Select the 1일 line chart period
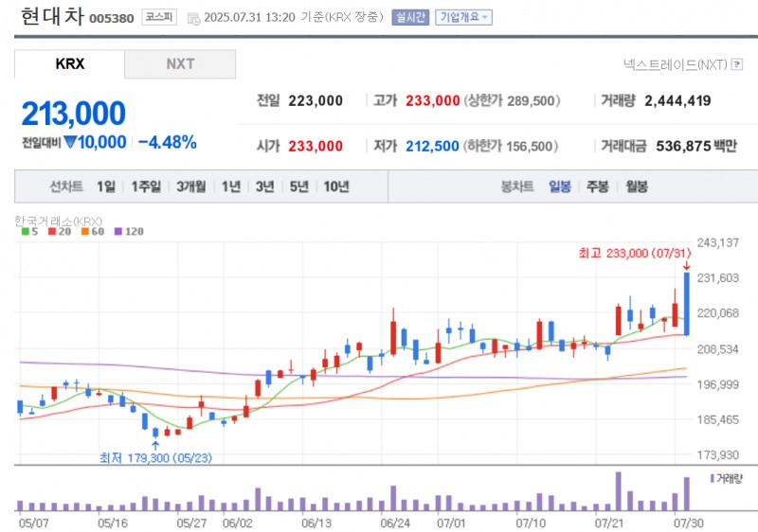 click(105, 186)
